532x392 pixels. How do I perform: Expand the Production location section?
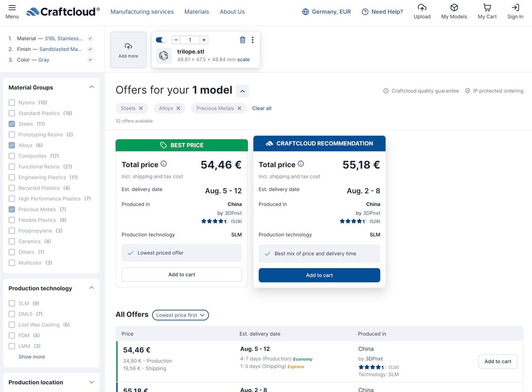click(92, 382)
